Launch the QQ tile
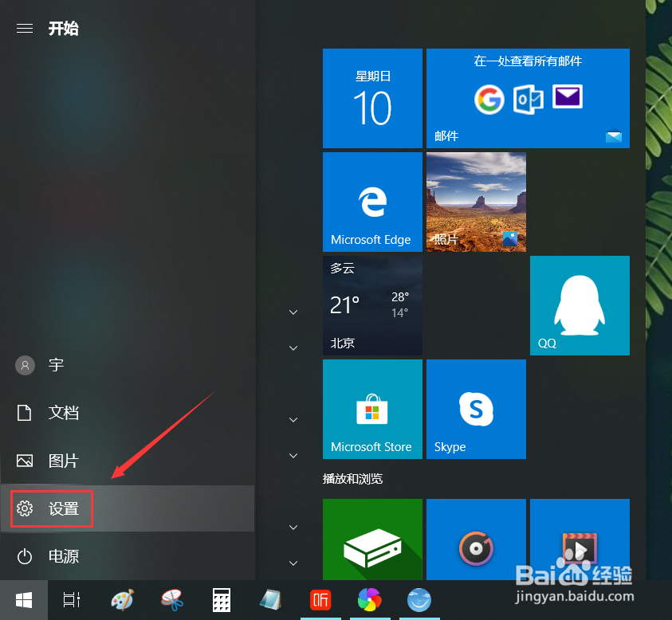672x620 pixels. tap(580, 305)
